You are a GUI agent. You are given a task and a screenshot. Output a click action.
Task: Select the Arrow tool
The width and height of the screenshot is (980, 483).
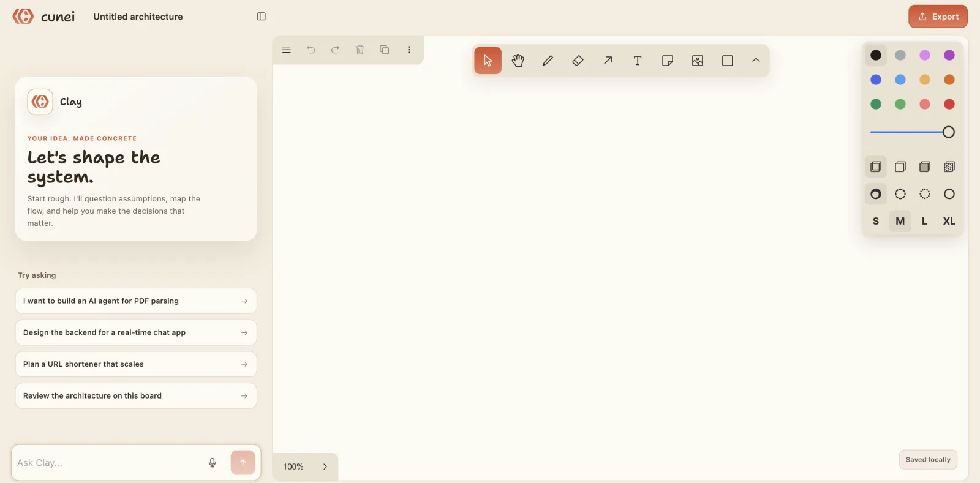[x=608, y=61]
